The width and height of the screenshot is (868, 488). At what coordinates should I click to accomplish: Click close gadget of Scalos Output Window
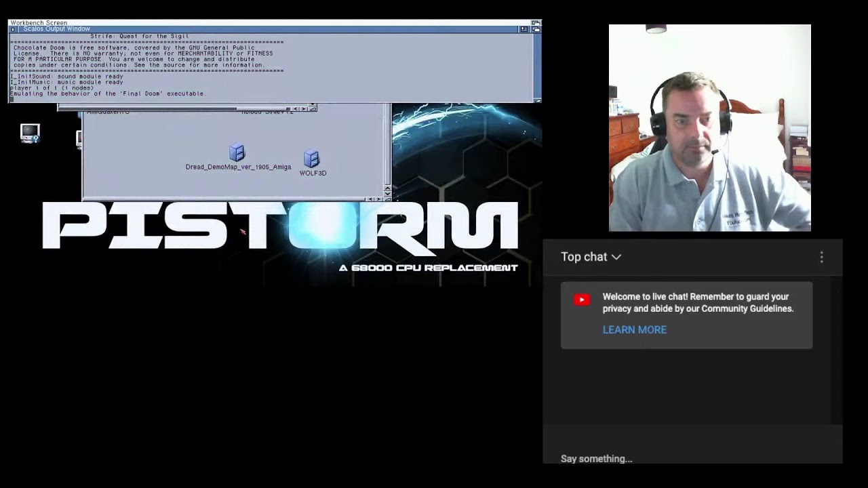[x=14, y=29]
